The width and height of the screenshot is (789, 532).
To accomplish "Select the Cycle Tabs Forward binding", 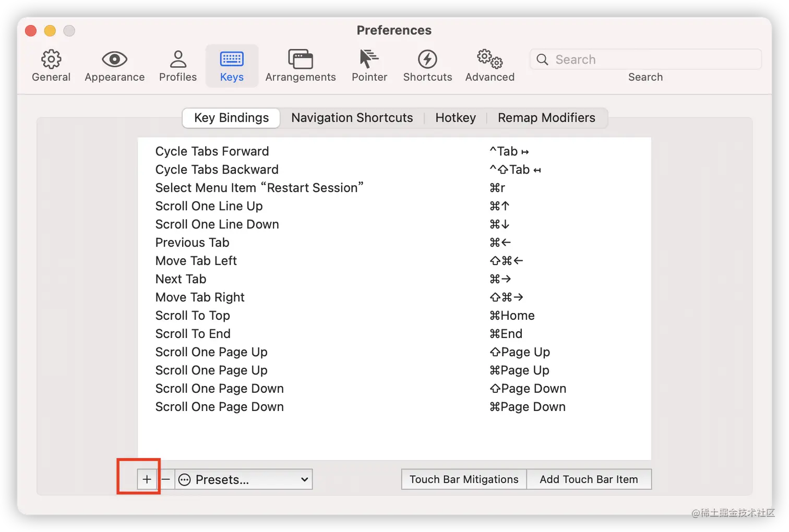I will 394,151.
